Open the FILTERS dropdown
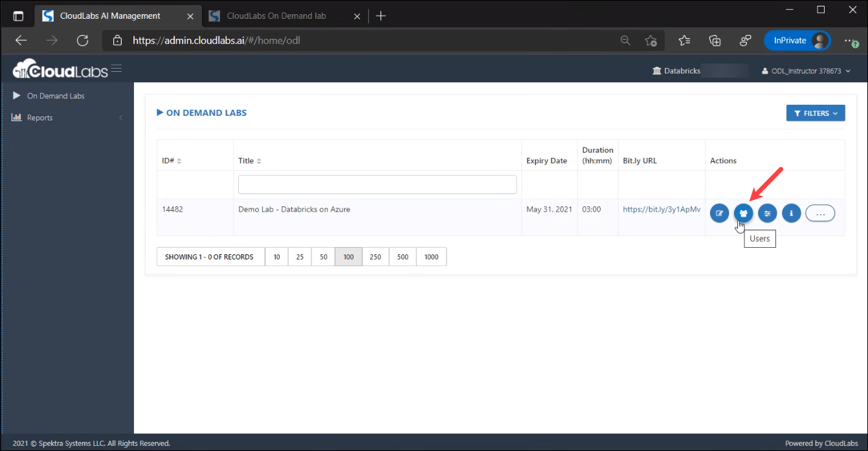The image size is (868, 451). (816, 113)
